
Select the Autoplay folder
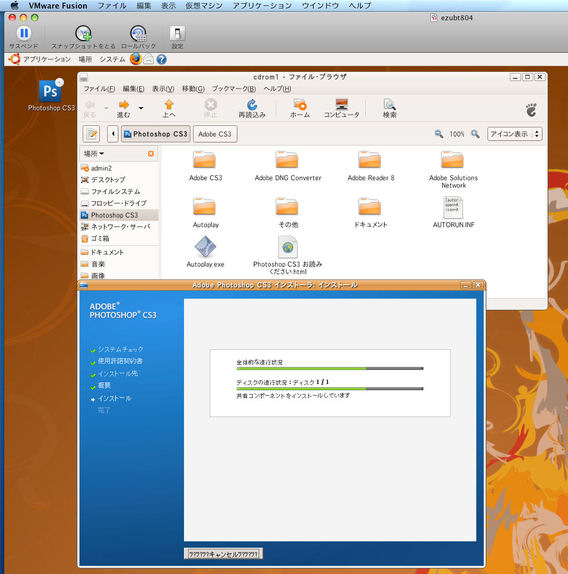(205, 206)
